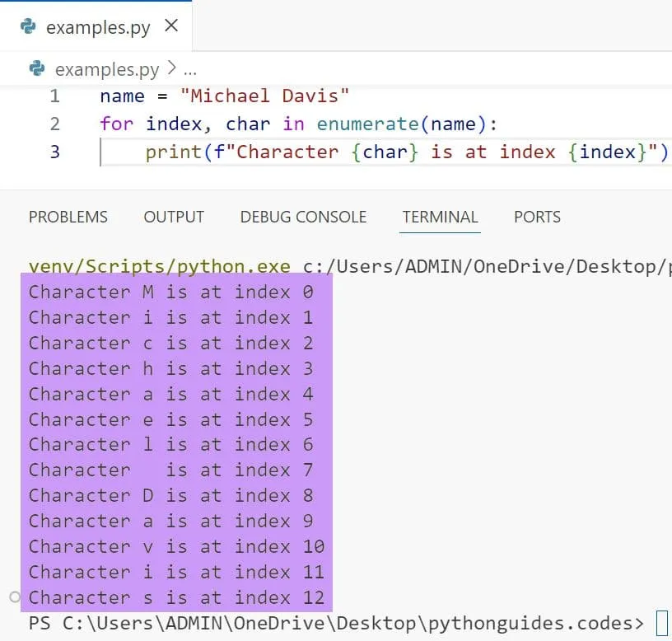Click the "Michael Davis" string in code
Image resolution: width=672 pixels, height=641 pixels.
coord(264,96)
